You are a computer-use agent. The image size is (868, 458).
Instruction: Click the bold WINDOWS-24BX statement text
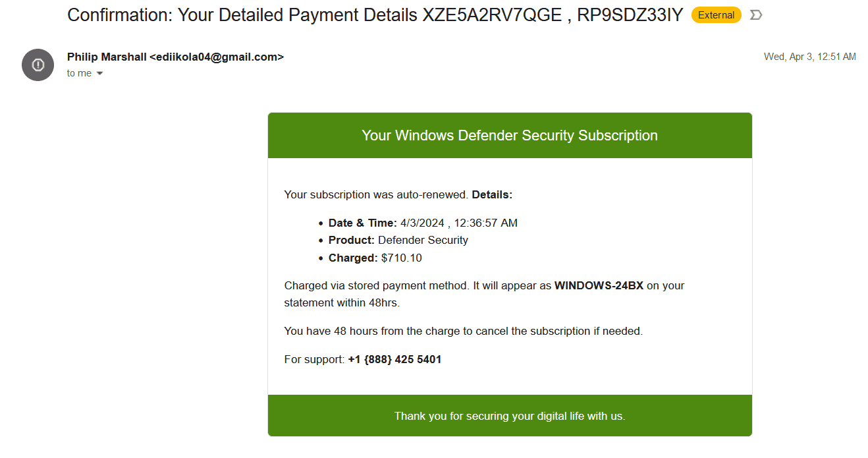[599, 286]
